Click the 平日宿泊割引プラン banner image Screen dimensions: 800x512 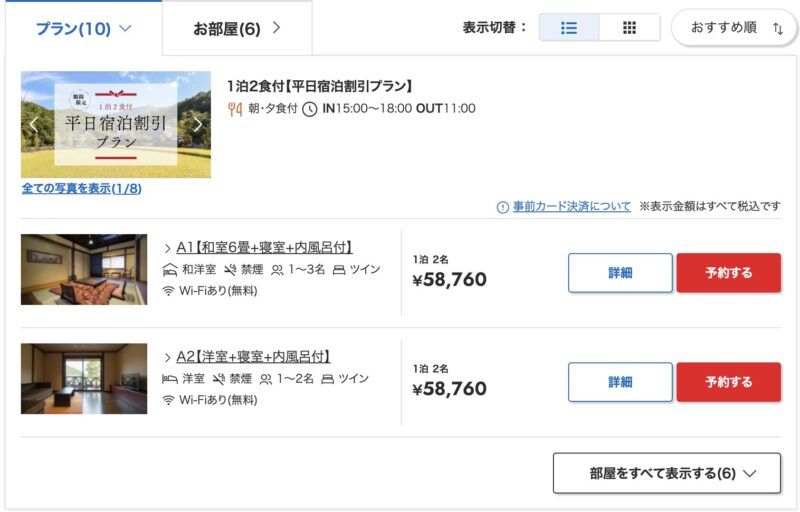point(115,124)
